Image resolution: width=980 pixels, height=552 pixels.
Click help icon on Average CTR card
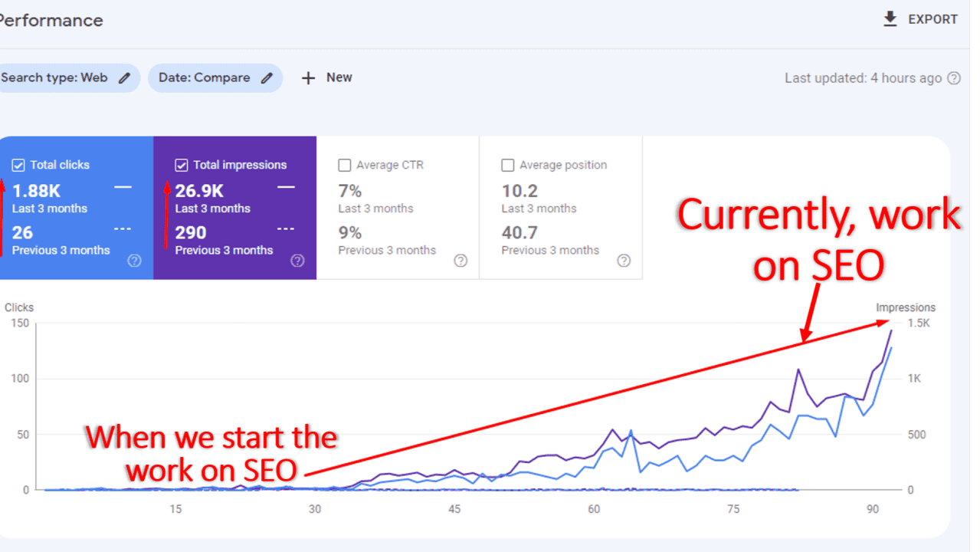[x=461, y=261]
